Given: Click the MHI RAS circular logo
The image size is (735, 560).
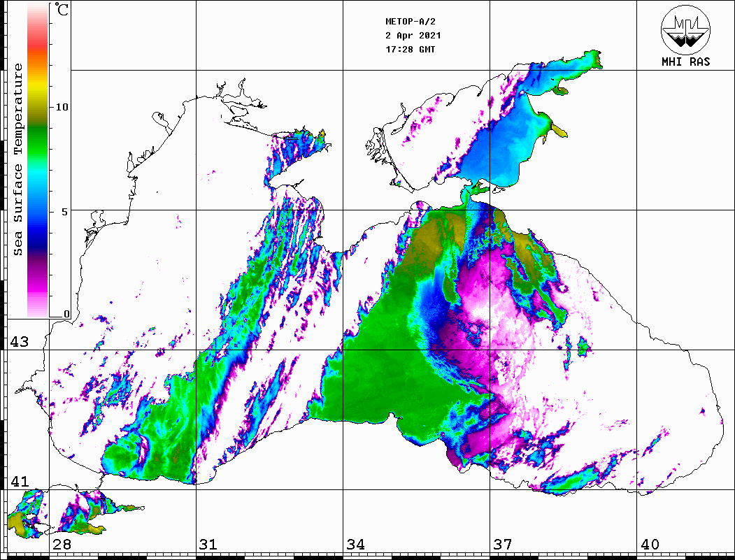Looking at the screenshot, I should tap(686, 29).
